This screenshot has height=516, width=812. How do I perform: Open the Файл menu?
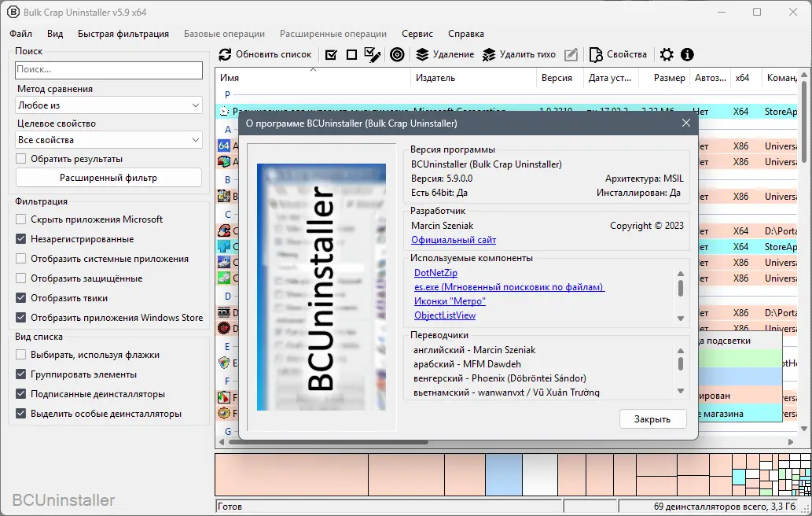20,34
